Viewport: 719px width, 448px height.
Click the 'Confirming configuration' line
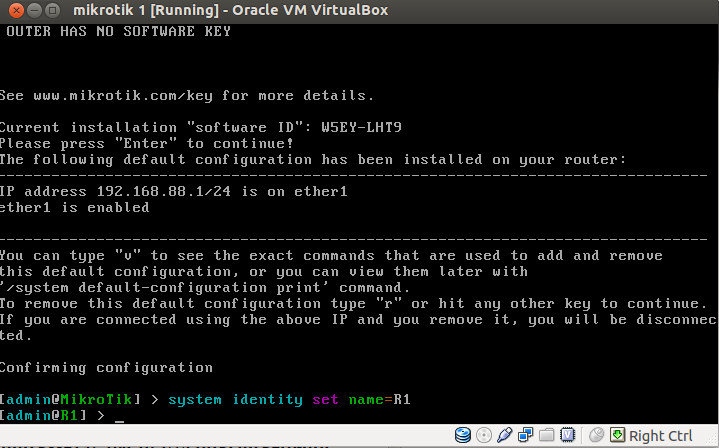coord(106,368)
